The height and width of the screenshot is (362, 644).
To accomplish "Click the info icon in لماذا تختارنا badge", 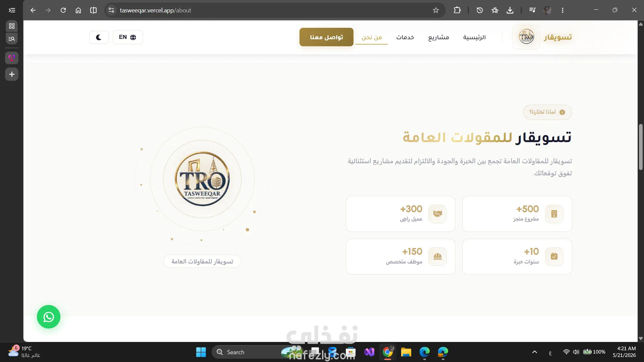I will tap(562, 112).
